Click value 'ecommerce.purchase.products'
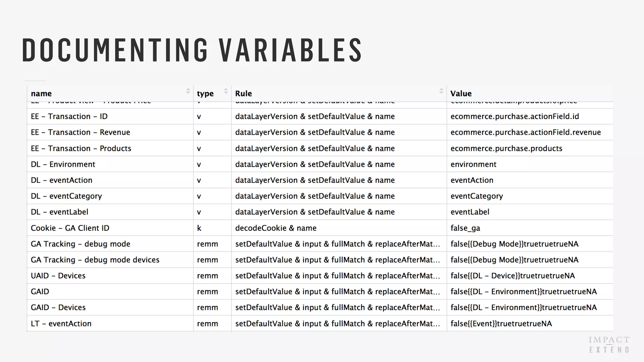The image size is (644, 362). (x=506, y=148)
